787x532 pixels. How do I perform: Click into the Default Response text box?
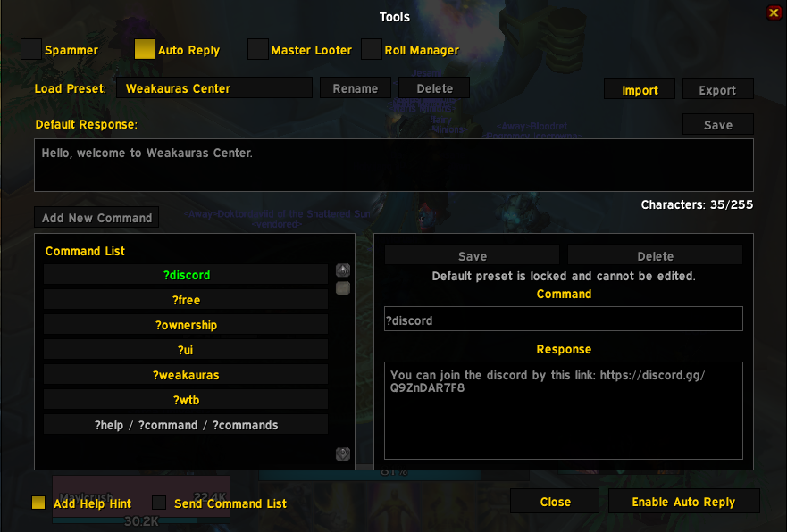[393, 165]
